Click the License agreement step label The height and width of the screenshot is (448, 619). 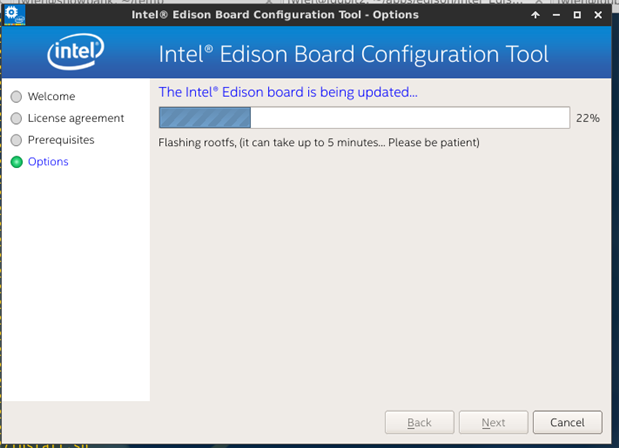click(76, 119)
